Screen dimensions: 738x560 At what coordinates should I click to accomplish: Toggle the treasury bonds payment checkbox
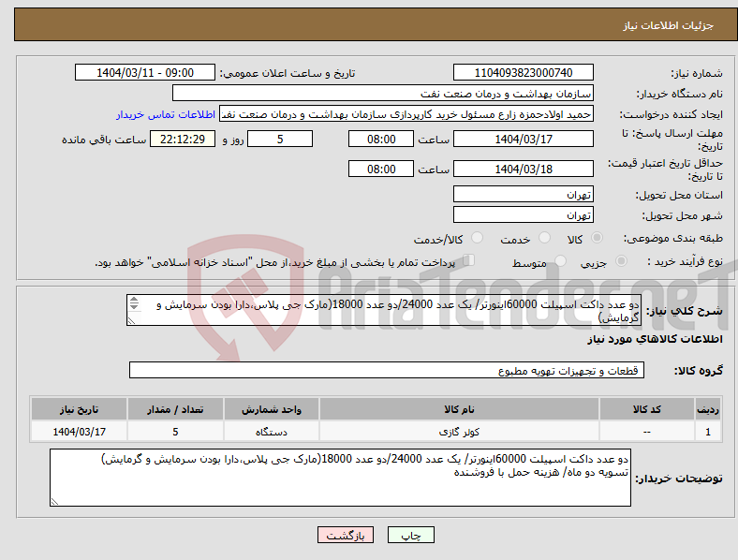tap(469, 260)
